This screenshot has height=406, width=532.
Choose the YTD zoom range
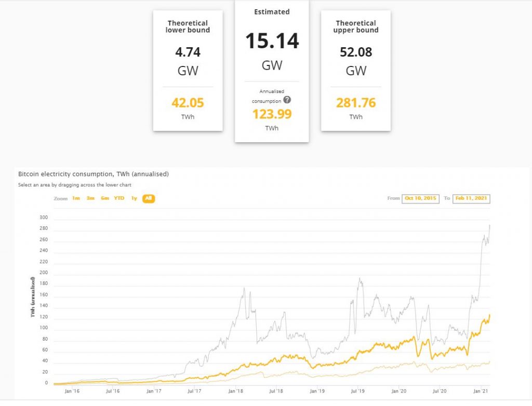point(119,198)
